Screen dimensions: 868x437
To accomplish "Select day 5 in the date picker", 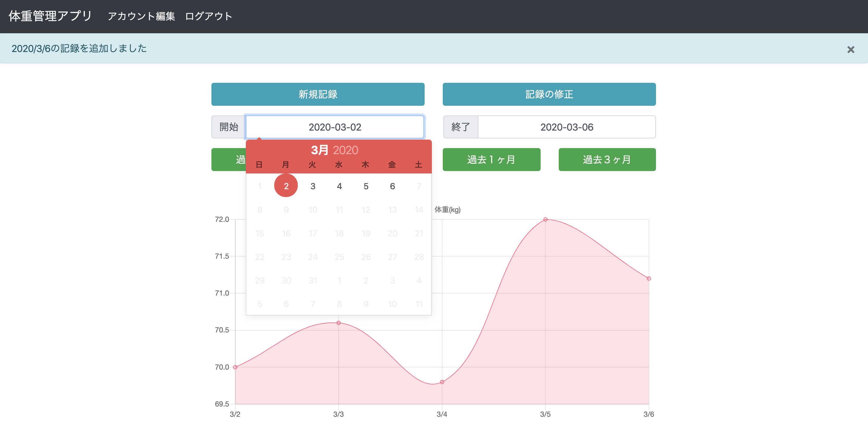I will coord(366,186).
